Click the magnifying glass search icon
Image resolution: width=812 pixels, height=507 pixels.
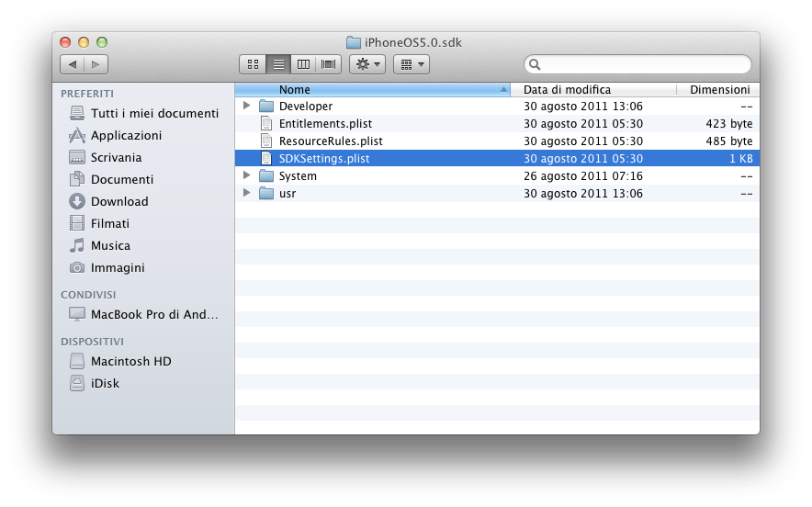tap(535, 64)
